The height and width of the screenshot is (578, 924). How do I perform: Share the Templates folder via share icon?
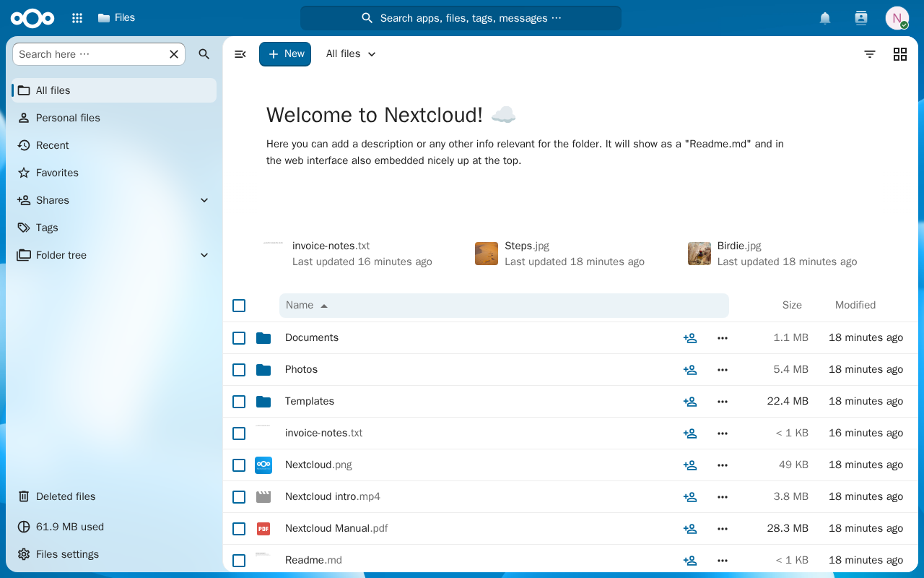tap(690, 402)
